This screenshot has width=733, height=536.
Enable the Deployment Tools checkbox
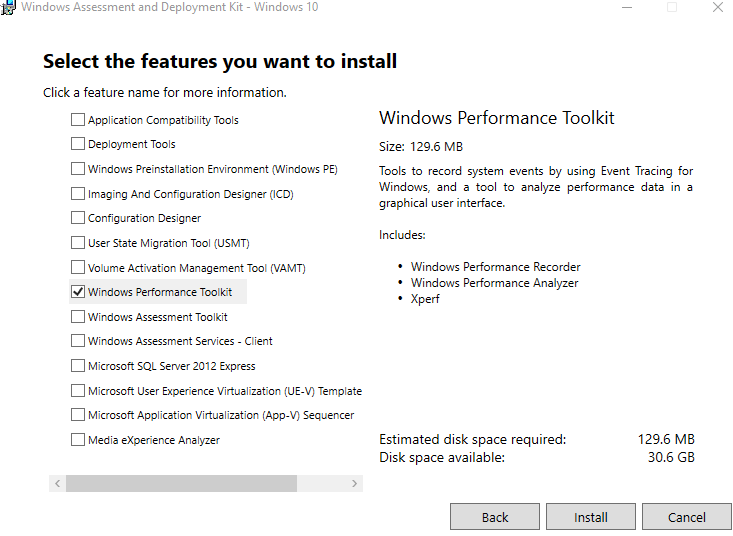coord(78,144)
